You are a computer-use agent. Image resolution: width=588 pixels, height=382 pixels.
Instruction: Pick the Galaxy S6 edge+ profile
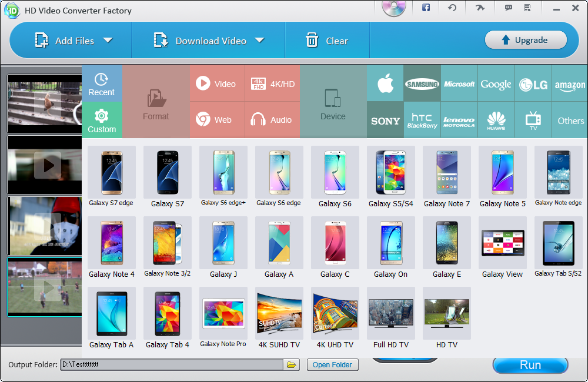223,177
